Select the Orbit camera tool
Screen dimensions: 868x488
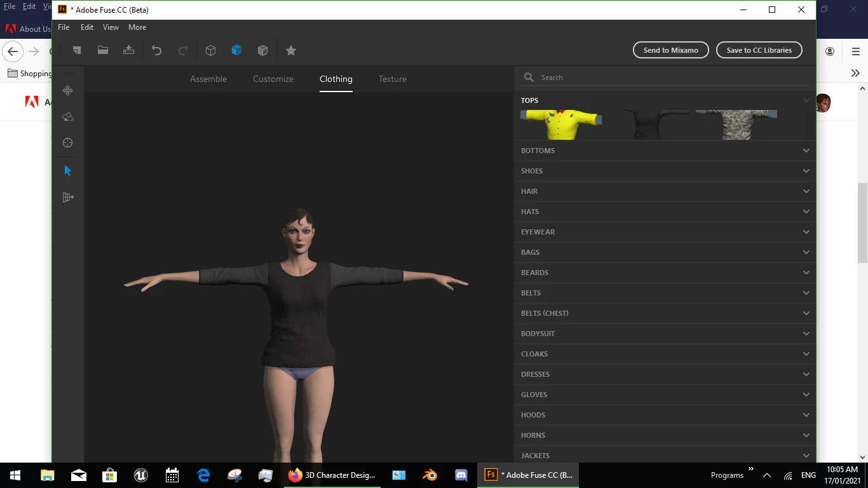click(x=68, y=117)
